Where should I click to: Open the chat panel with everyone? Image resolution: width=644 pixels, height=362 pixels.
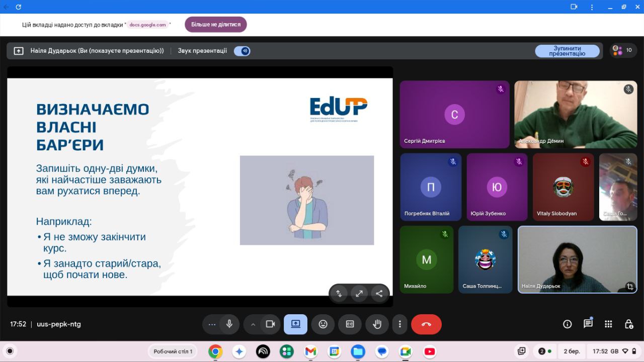coord(588,324)
